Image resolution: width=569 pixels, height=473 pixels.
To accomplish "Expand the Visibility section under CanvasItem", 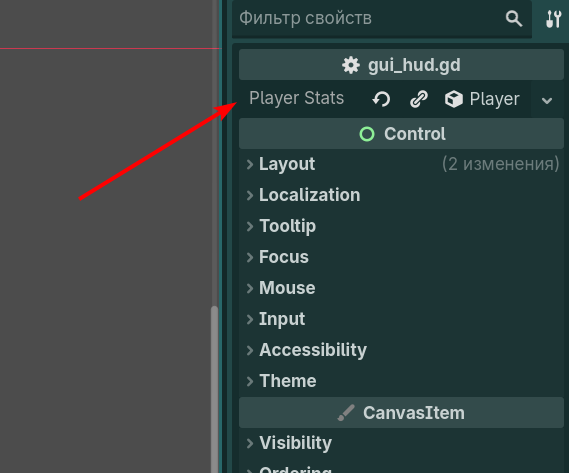I will pyautogui.click(x=401, y=443).
